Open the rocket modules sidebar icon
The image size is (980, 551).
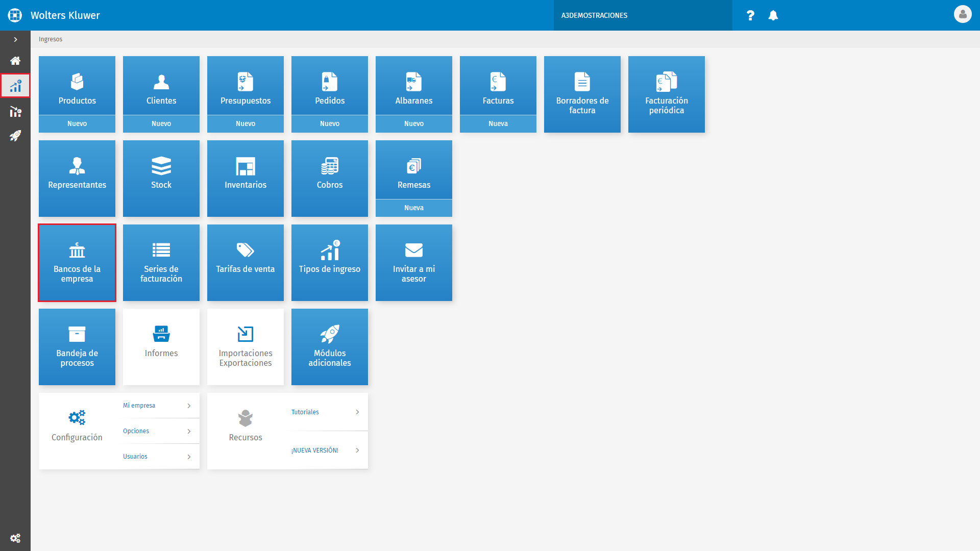[15, 136]
